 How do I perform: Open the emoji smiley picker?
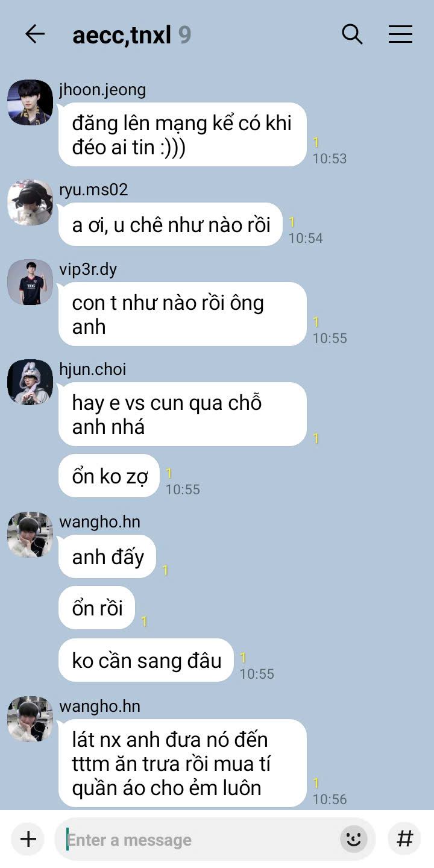click(x=354, y=839)
